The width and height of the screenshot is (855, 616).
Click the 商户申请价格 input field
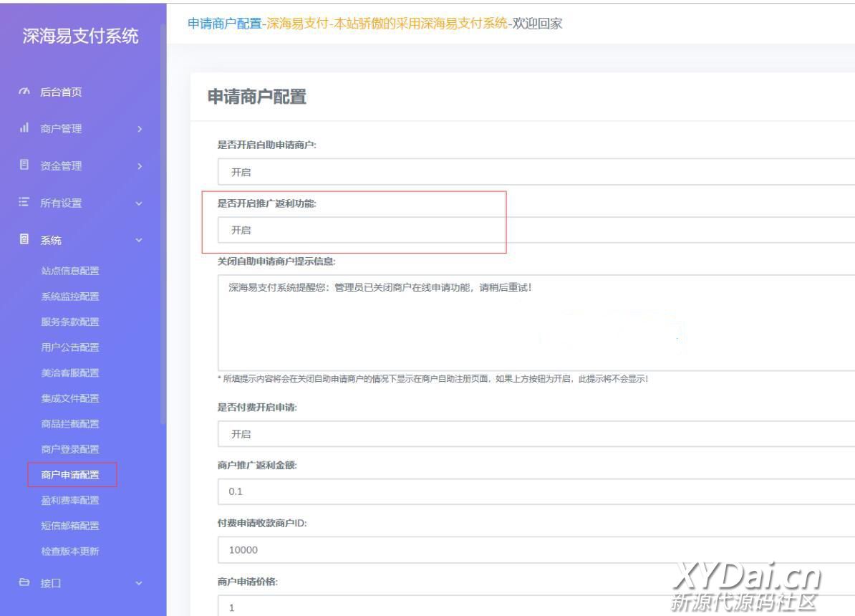coord(536,606)
